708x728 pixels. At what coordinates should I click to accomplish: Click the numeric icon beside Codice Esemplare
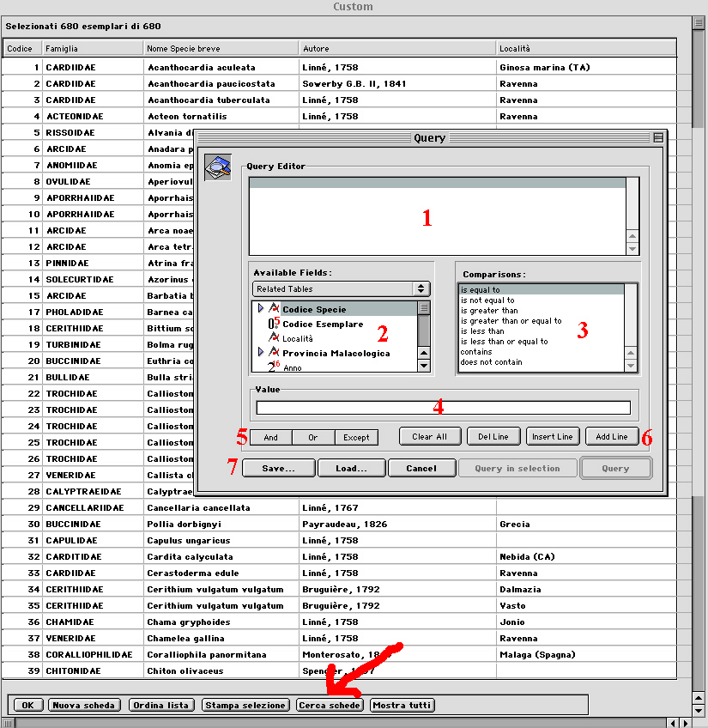click(x=273, y=325)
